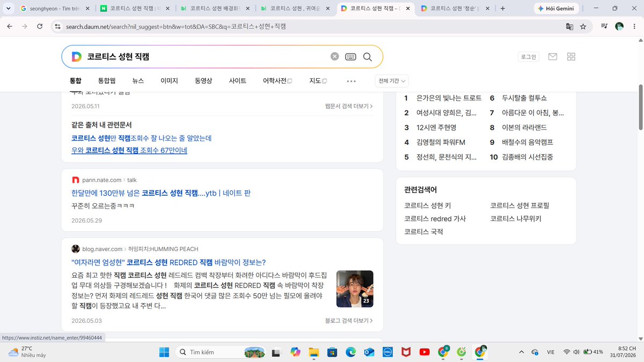Clear the search query with X icon
This screenshot has height=362, width=644.
334,57
